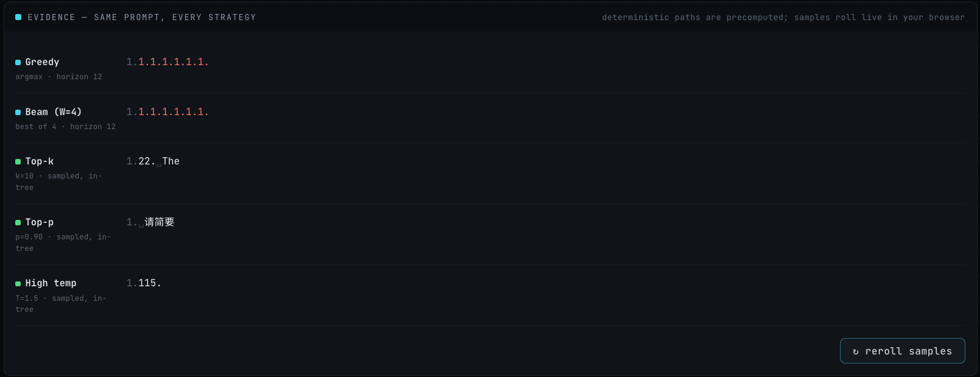980x377 pixels.
Task: Click the Greedy red output sequence
Action: tap(173, 62)
